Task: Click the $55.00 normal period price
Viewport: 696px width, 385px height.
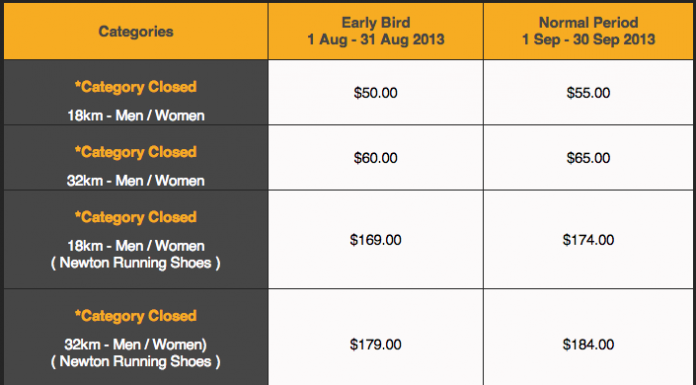Action: pyautogui.click(x=588, y=93)
